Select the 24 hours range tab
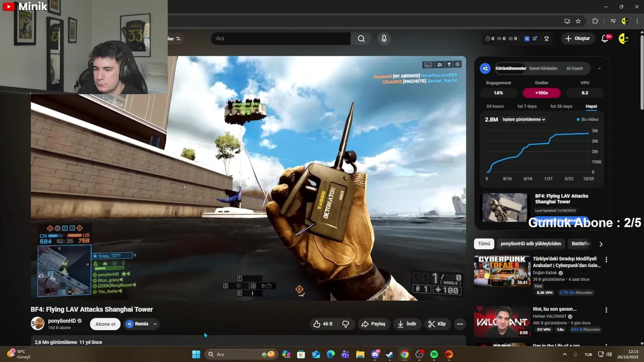Screen dimensions: 644x362 [495, 107]
